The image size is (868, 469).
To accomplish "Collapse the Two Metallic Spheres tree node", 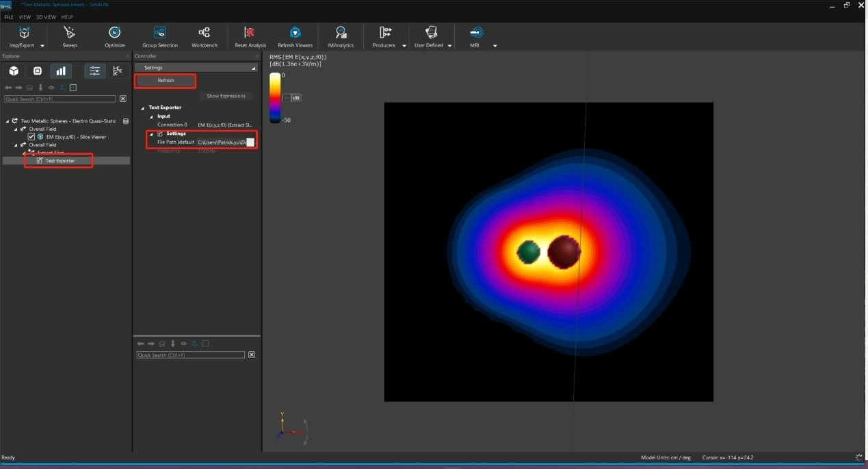I will point(8,121).
